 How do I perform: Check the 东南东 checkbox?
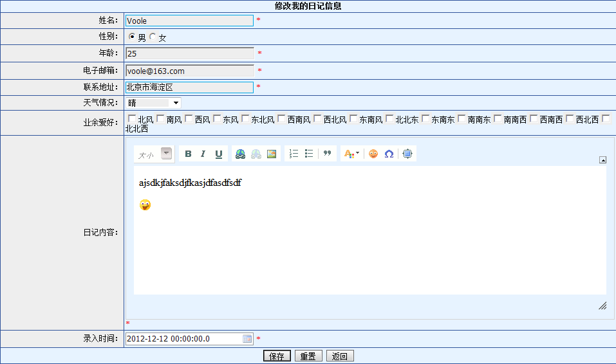click(x=425, y=118)
